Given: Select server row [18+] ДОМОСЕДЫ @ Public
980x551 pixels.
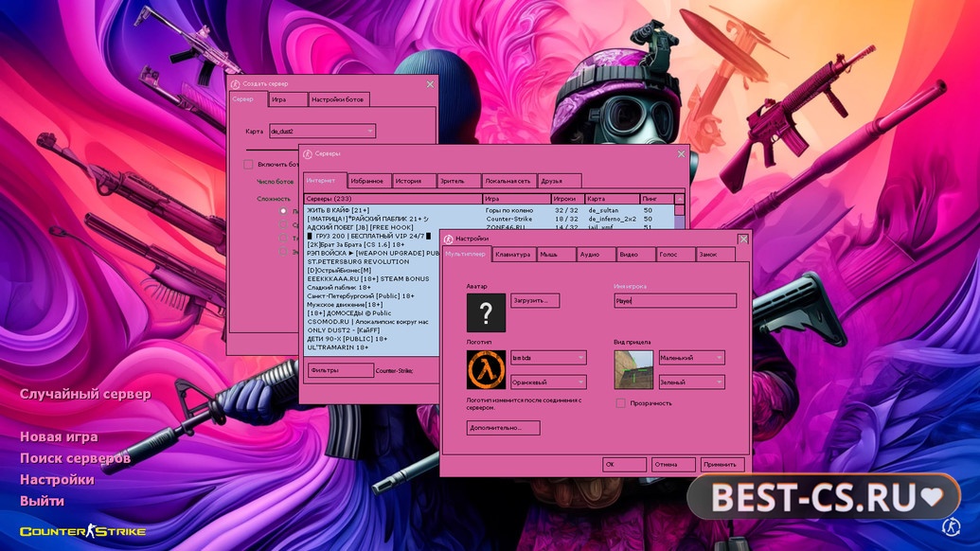Looking at the screenshot, I should point(372,313).
